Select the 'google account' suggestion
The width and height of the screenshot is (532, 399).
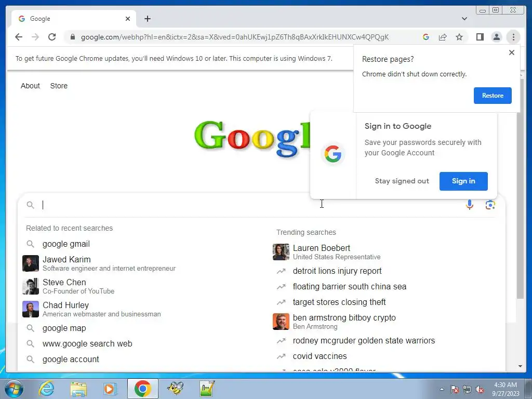tap(71, 360)
